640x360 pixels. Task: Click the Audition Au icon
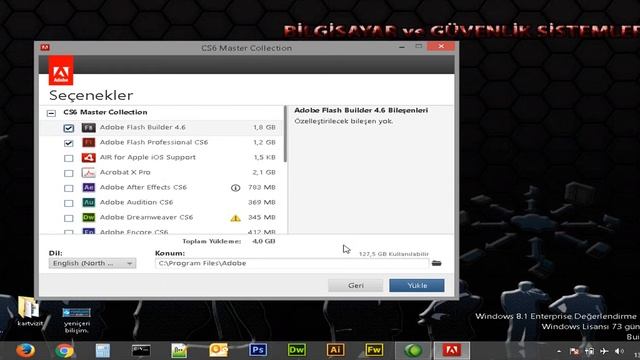click(89, 202)
